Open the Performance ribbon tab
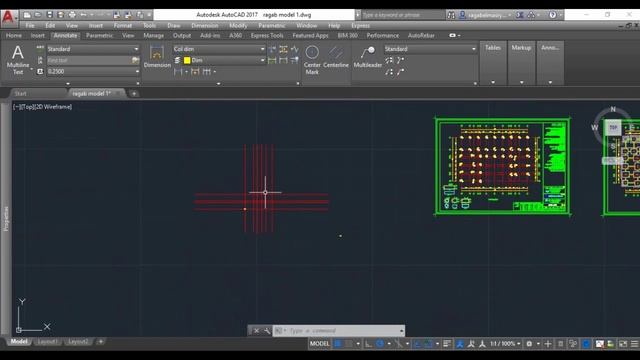Screen dimensions: 640x360 [x=382, y=36]
